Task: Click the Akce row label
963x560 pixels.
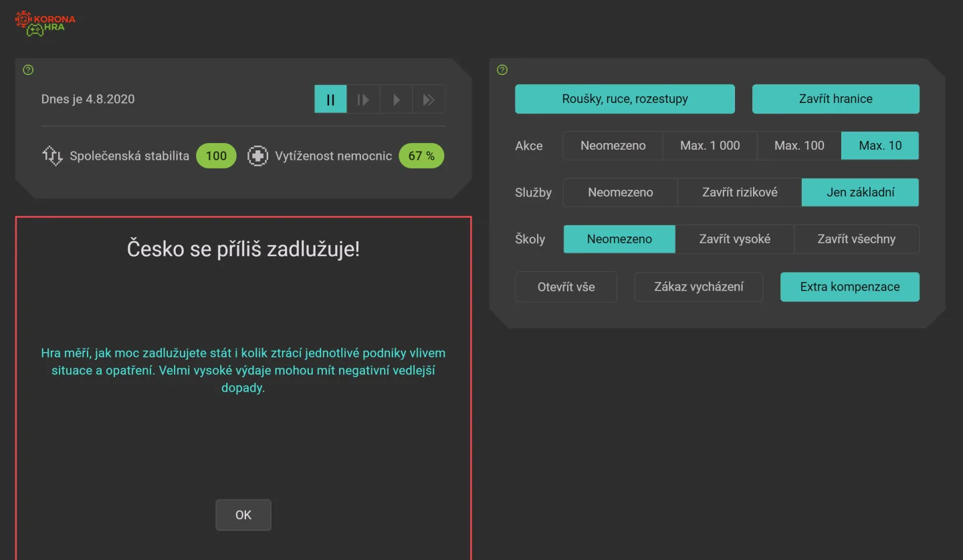Action: (529, 146)
